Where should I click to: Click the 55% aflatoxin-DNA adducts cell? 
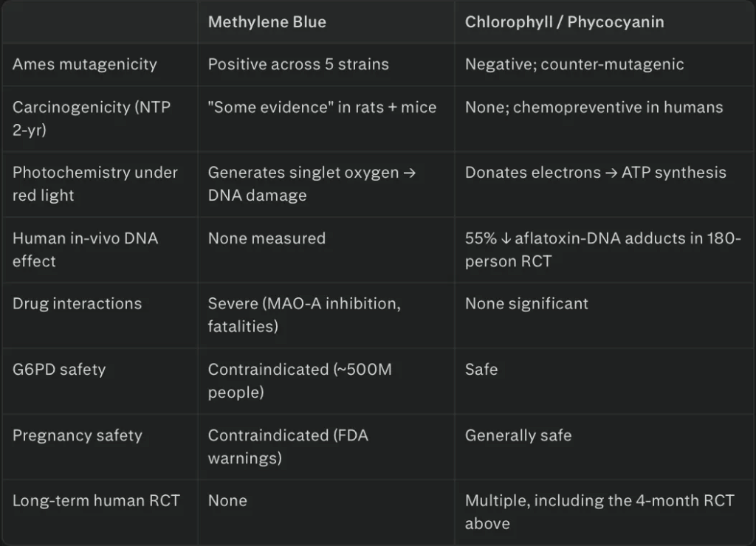pos(602,249)
